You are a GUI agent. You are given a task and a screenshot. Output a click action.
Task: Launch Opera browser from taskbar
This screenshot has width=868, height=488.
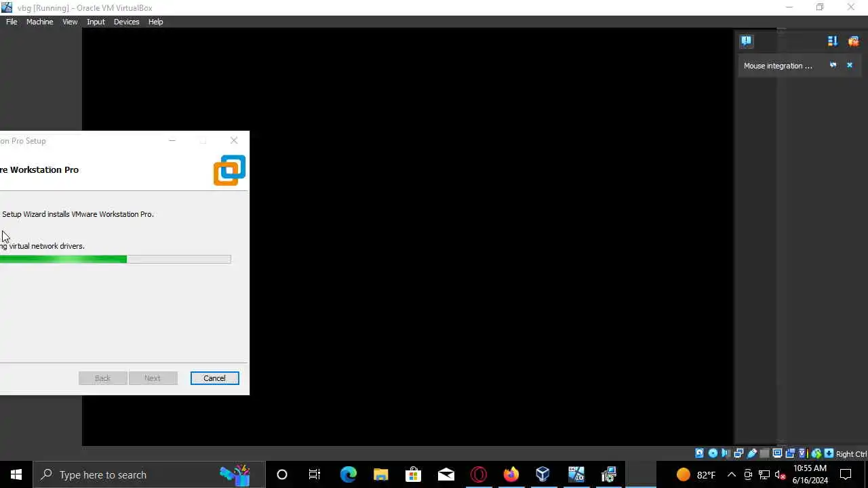pos(479,474)
